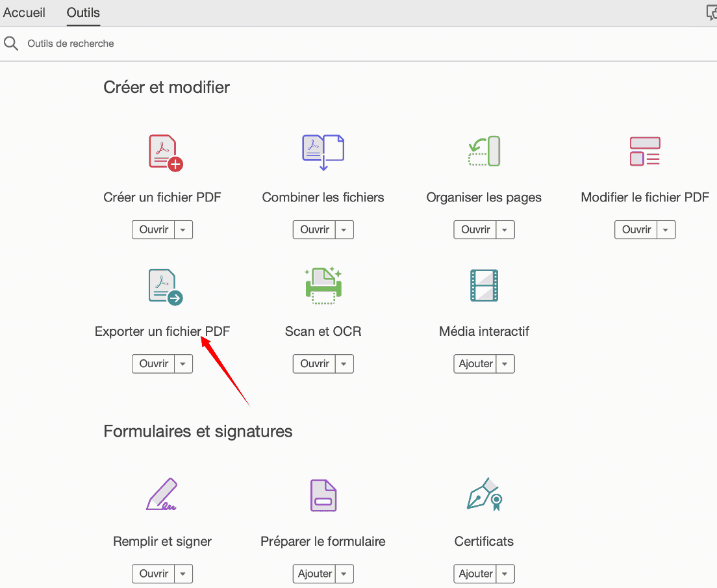Click the search magnifier icon

click(x=11, y=44)
